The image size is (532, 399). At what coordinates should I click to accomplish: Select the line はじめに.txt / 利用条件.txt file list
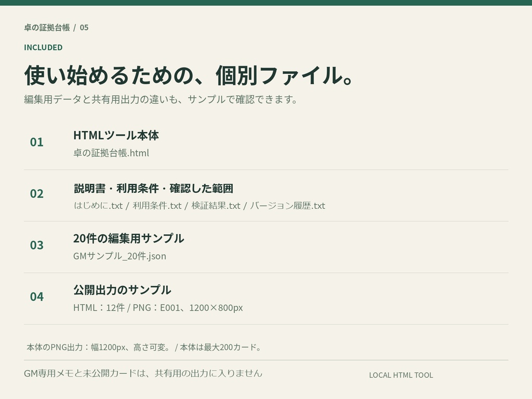click(199, 206)
